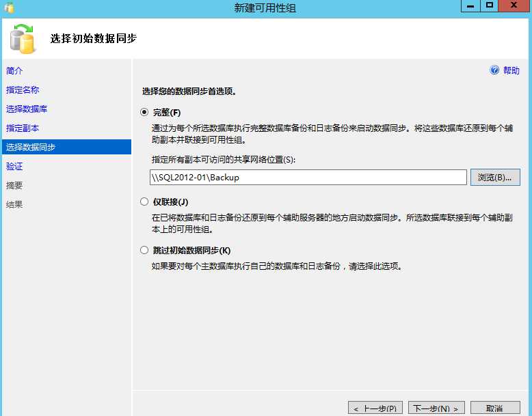Image resolution: width=532 pixels, height=416 pixels.
Task: Select the 完整(F) full sync radio button
Action: tap(144, 112)
